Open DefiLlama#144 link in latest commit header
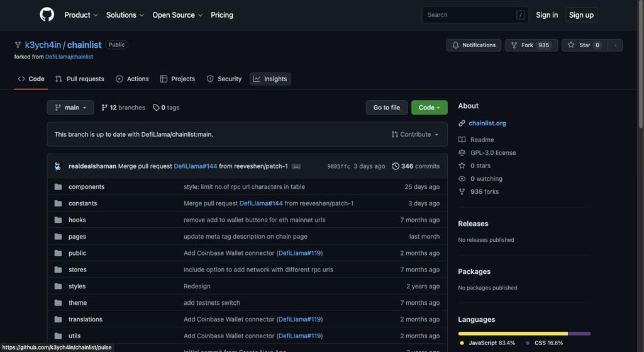Image resolution: width=644 pixels, height=352 pixels. point(195,166)
